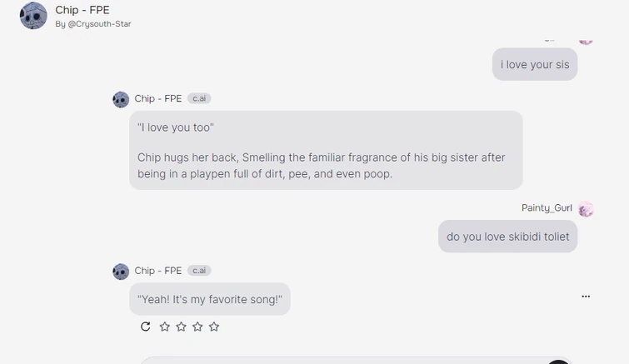The image size is (629, 364).
Task: Click c.ai badge on the last Chip reply
Action: (x=199, y=271)
